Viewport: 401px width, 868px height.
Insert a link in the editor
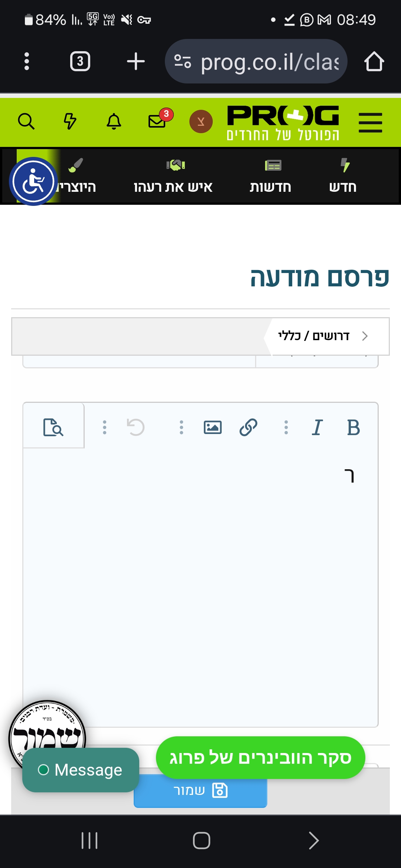(x=248, y=427)
